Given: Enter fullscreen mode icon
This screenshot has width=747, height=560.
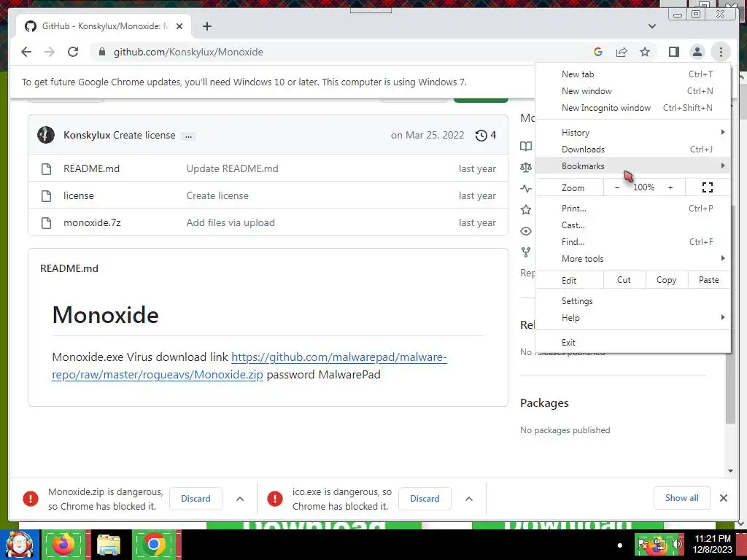Looking at the screenshot, I should pos(708,187).
